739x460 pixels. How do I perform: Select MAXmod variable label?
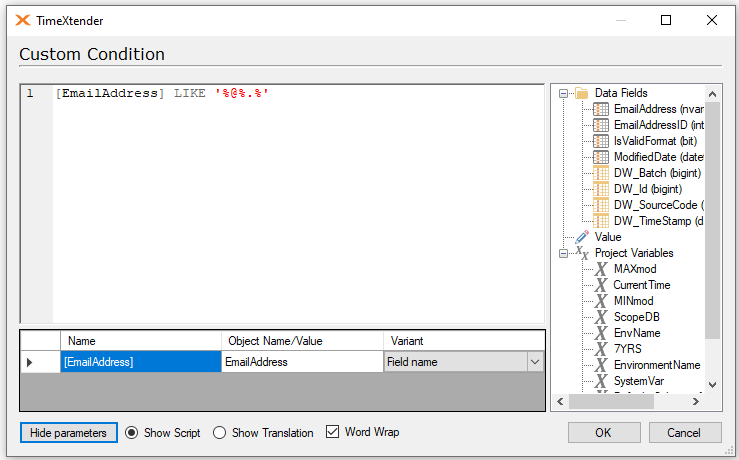point(635,269)
